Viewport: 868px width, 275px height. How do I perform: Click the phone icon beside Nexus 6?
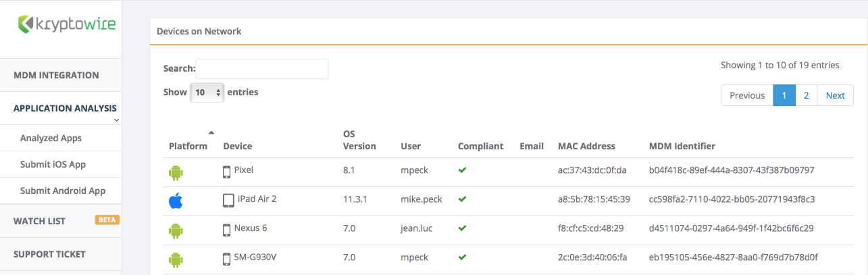[227, 230]
